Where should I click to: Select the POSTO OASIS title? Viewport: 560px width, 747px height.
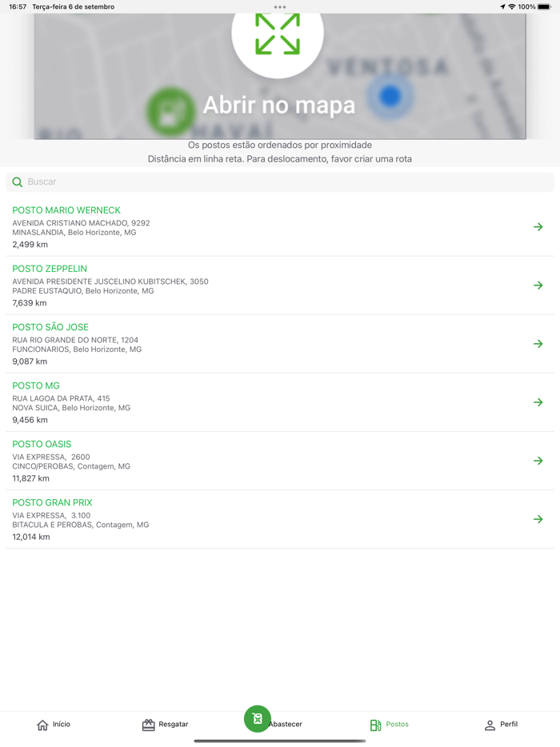(42, 444)
